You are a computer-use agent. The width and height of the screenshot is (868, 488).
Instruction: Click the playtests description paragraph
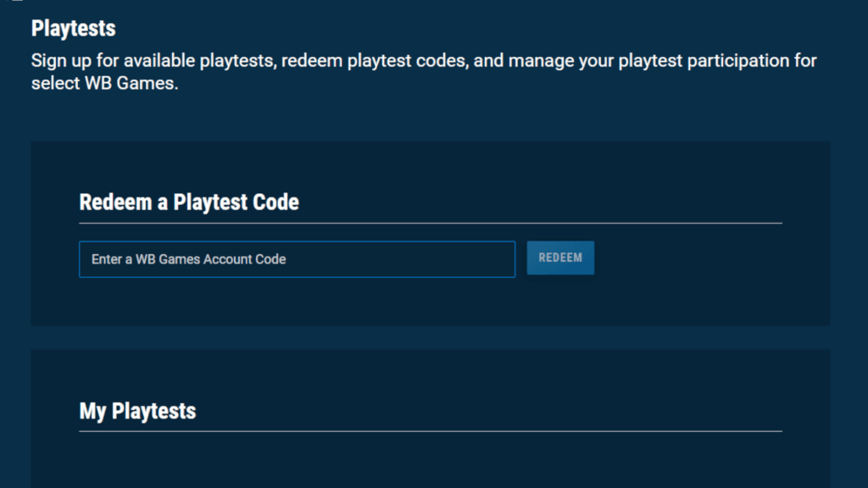pos(424,71)
